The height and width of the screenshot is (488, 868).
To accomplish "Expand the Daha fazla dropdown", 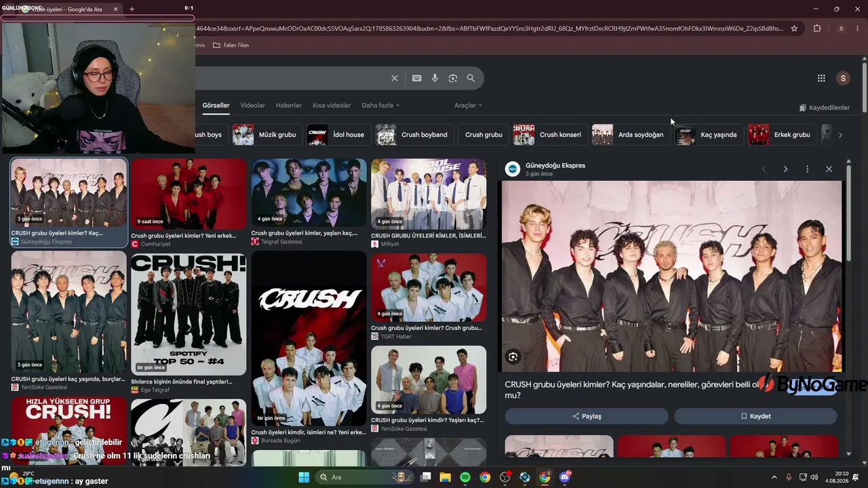I will [x=380, y=106].
